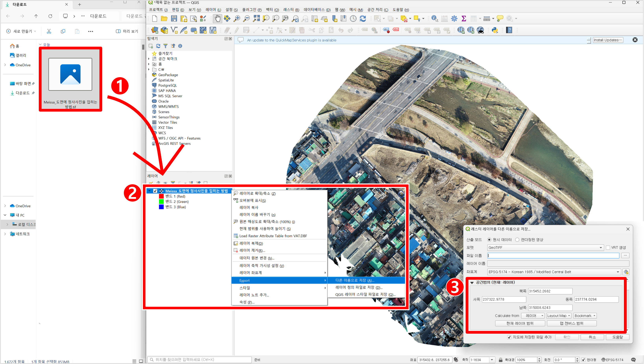Viewport: 644px width, 364px height.
Task: Toggle the scale lock icon in the status bar
Action: (500, 360)
